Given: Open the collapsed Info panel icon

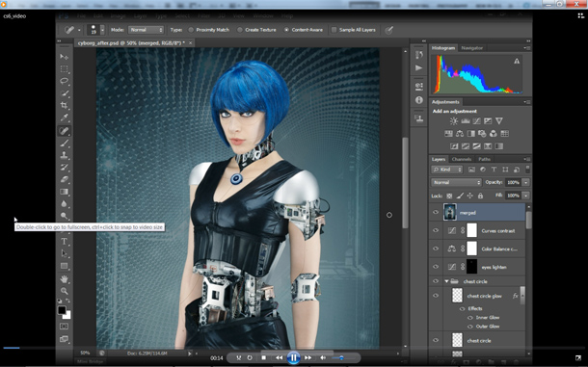Looking at the screenshot, I should [419, 100].
